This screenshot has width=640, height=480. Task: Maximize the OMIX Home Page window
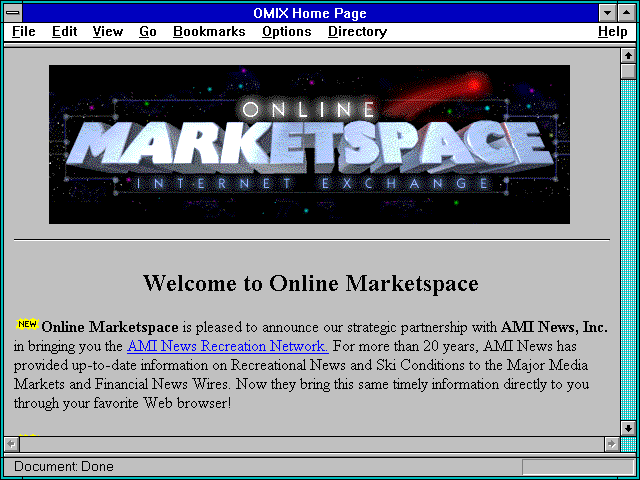626,13
